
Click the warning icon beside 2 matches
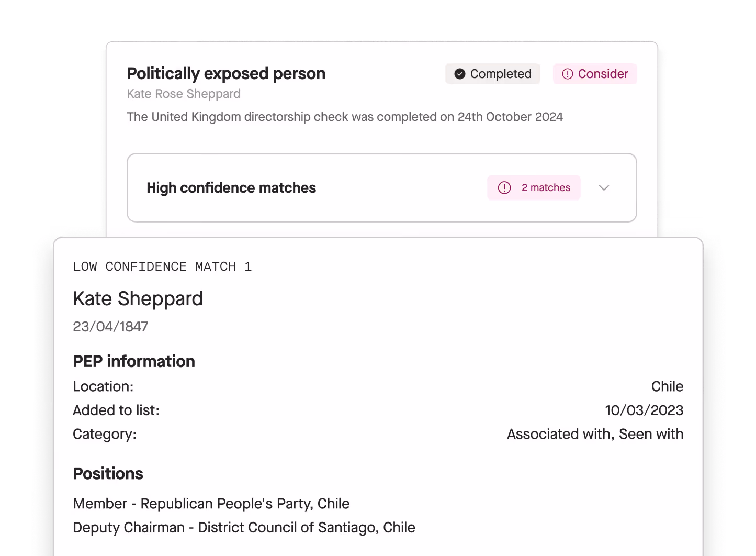[x=504, y=187]
